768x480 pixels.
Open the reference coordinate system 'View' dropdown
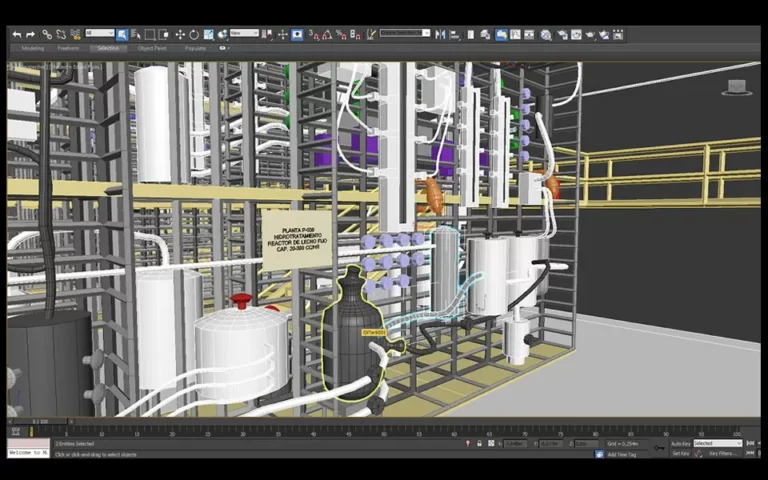pos(243,34)
